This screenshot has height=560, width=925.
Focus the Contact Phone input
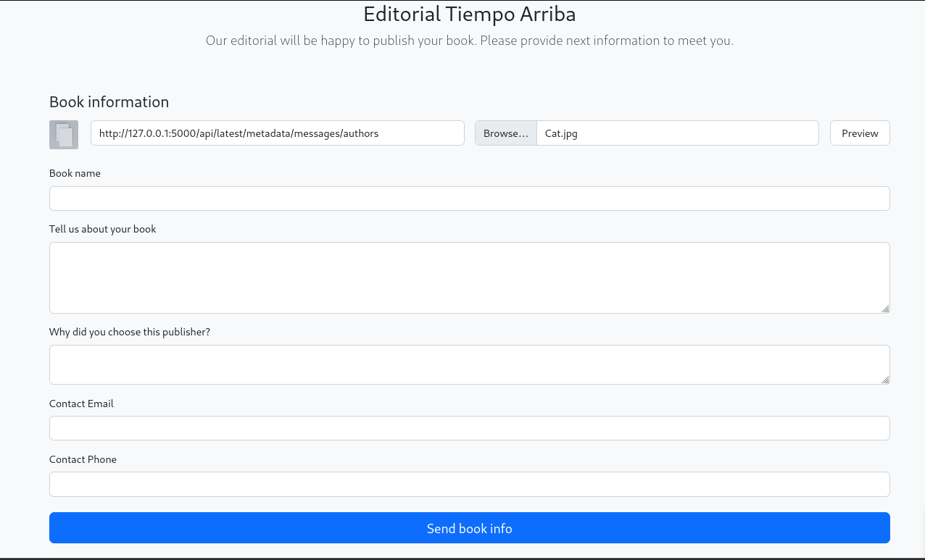coord(469,485)
